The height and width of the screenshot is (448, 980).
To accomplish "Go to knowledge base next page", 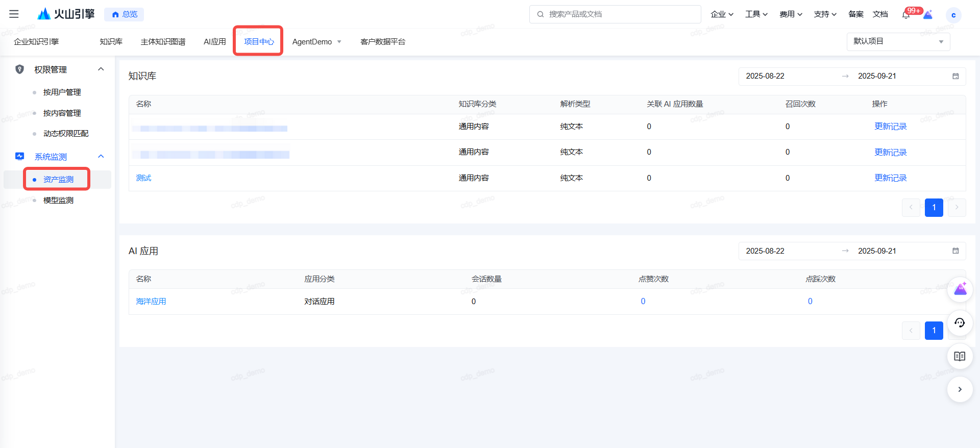I will point(957,207).
